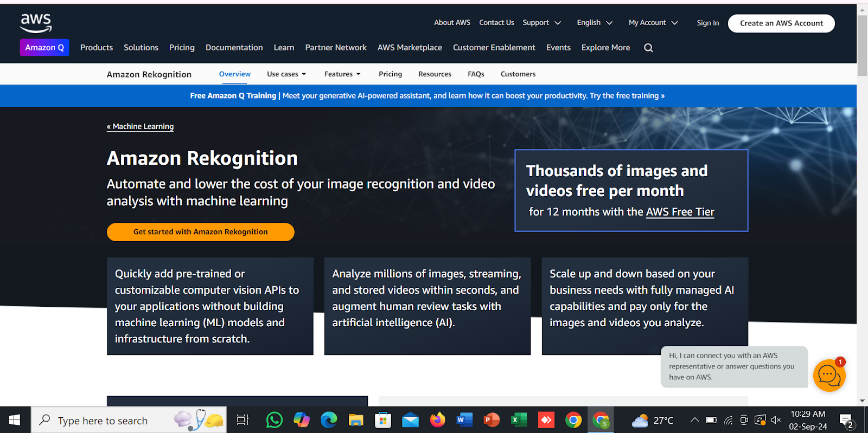Open the Explore More menu
Image resolution: width=868 pixels, height=433 pixels.
(x=605, y=48)
